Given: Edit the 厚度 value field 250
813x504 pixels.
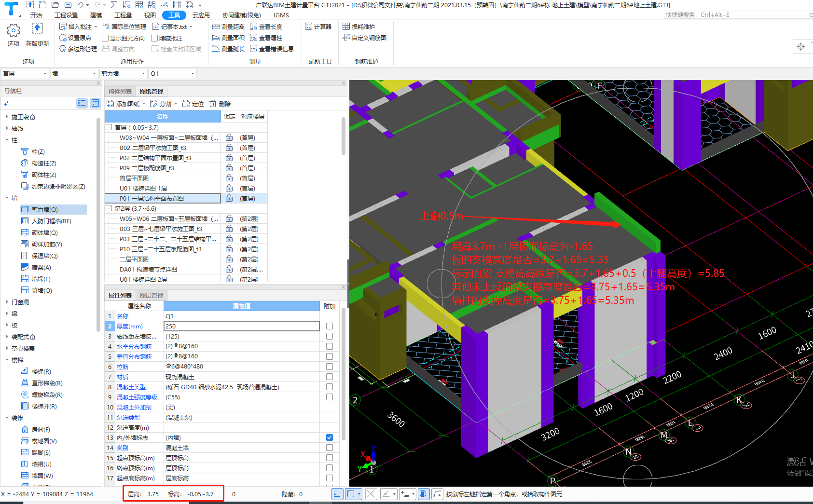Looking at the screenshot, I should tap(242, 326).
